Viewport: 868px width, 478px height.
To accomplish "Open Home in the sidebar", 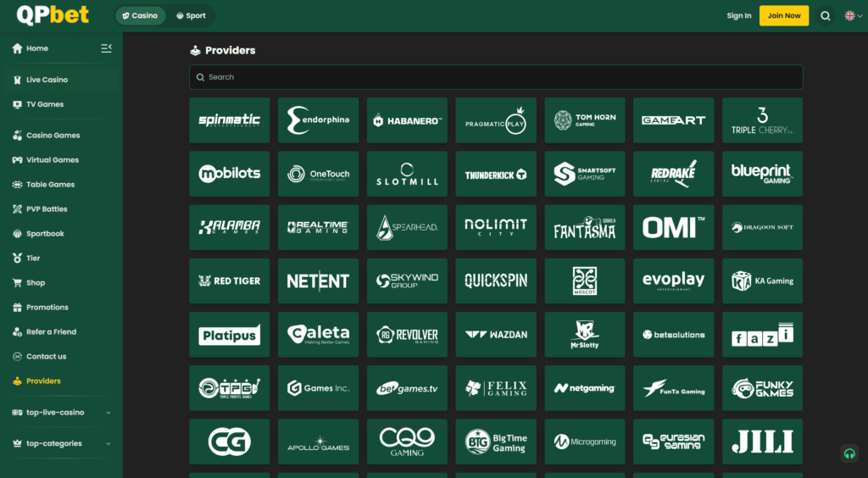I will point(37,48).
